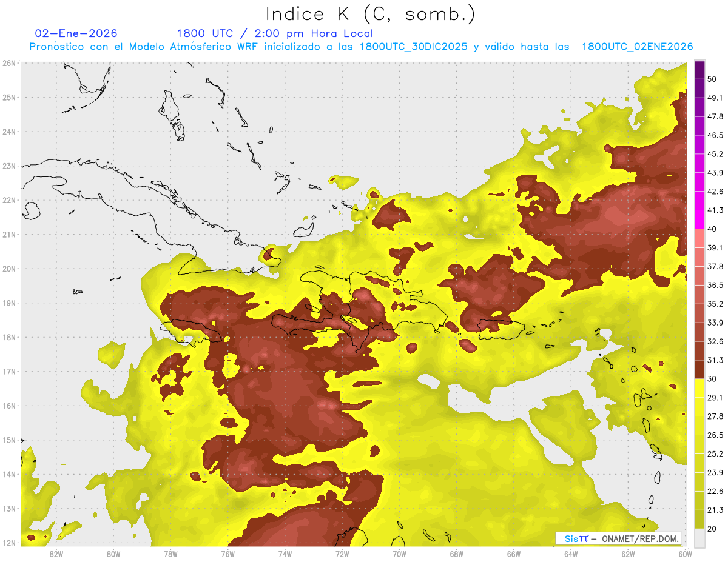Click the date label '02-Ene-2026'

coord(76,33)
